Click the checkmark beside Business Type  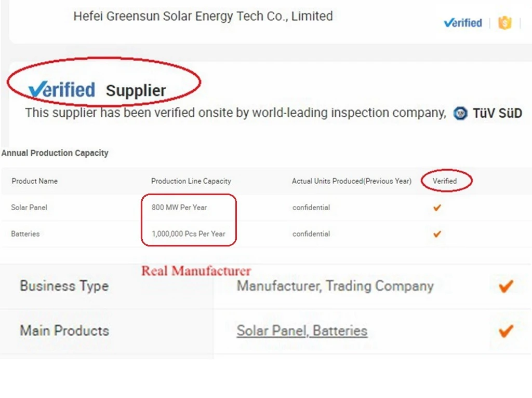tap(506, 286)
